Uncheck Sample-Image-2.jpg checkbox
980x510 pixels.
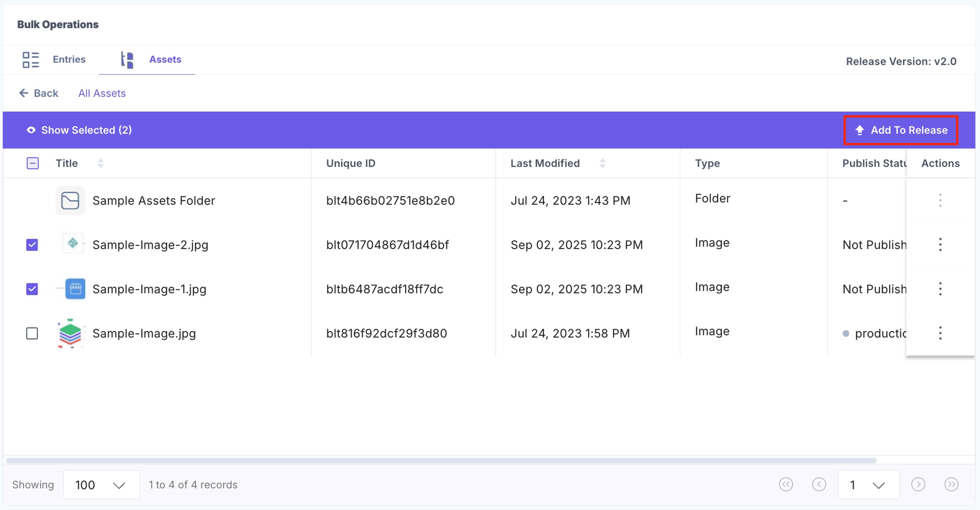(x=32, y=245)
